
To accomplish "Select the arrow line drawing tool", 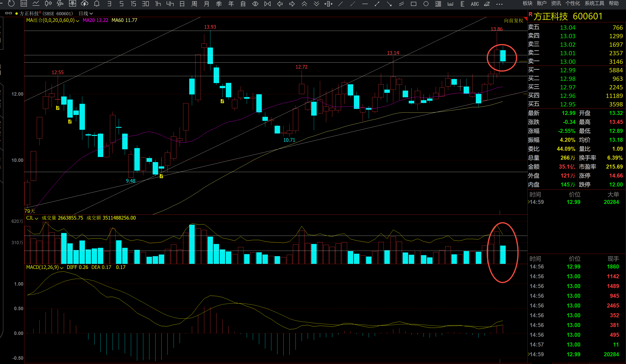I will [389, 4].
